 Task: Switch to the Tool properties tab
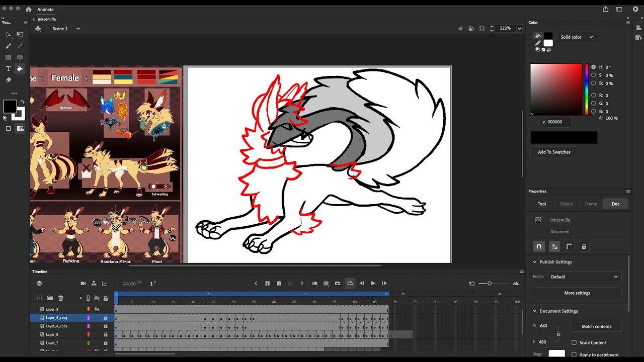pos(542,204)
